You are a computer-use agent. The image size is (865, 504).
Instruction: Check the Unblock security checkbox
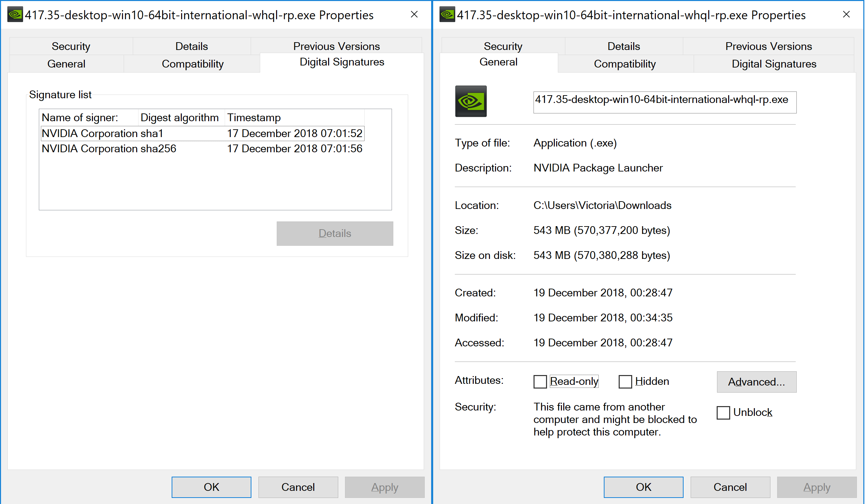723,413
